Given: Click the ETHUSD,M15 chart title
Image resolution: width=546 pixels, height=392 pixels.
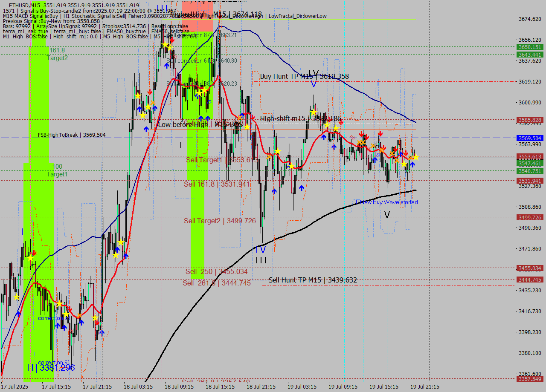Looking at the screenshot, I should click(24, 5).
